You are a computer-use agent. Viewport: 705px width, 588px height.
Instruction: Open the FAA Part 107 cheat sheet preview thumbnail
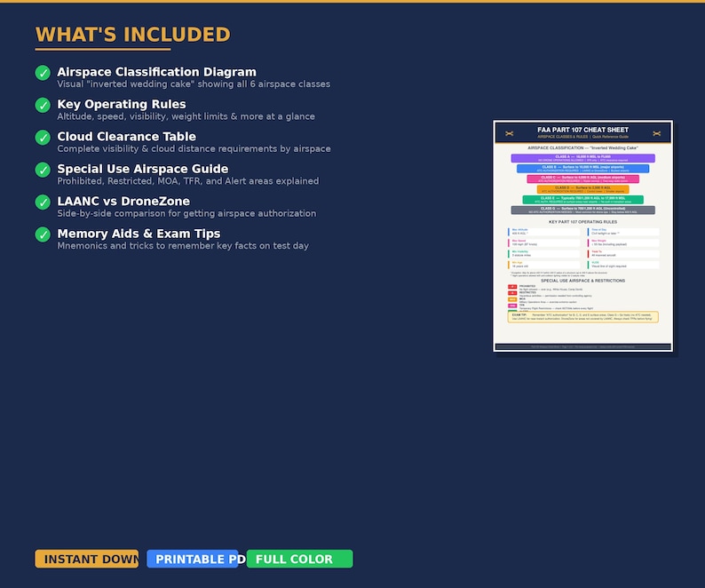pyautogui.click(x=583, y=235)
